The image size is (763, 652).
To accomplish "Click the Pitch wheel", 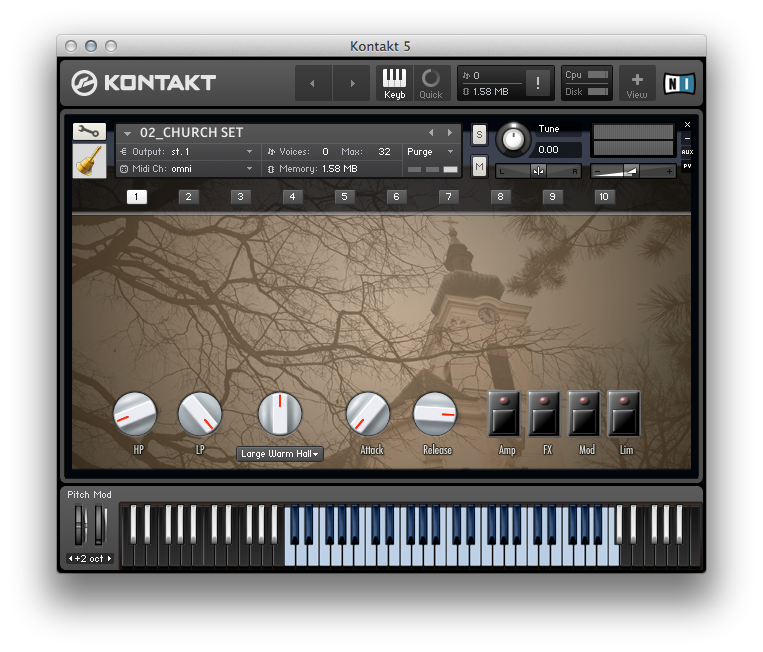I will coord(79,525).
